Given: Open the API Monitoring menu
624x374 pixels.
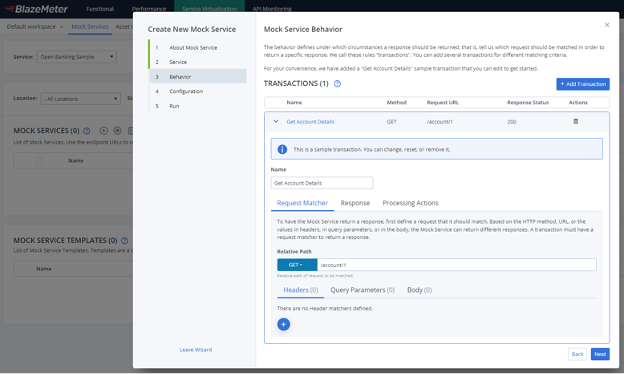Looking at the screenshot, I should 272,9.
